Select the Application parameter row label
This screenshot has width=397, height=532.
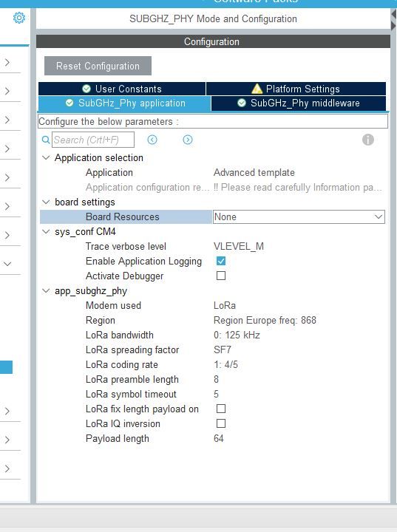pos(109,173)
